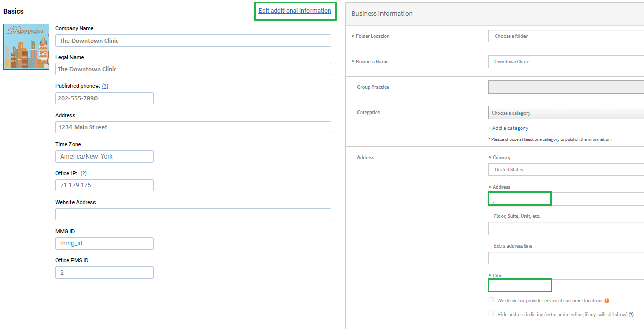Click '+ Add a category' link
The width and height of the screenshot is (644, 335).
pos(508,128)
